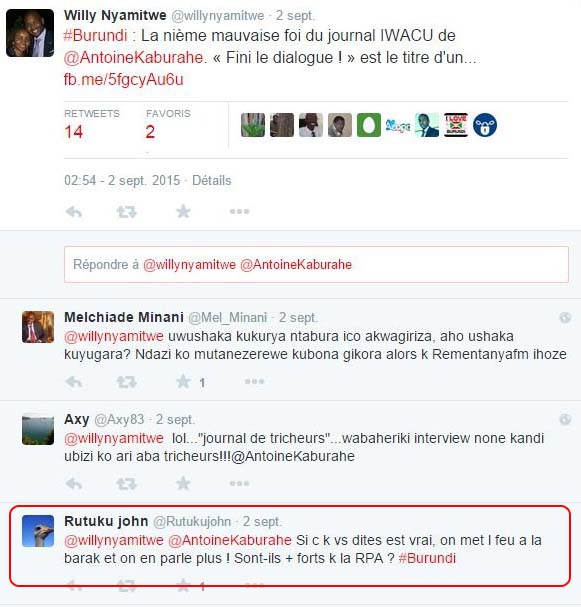Open the #Burundi hashtag in main tweet
The height and width of the screenshot is (607, 581).
[96, 36]
